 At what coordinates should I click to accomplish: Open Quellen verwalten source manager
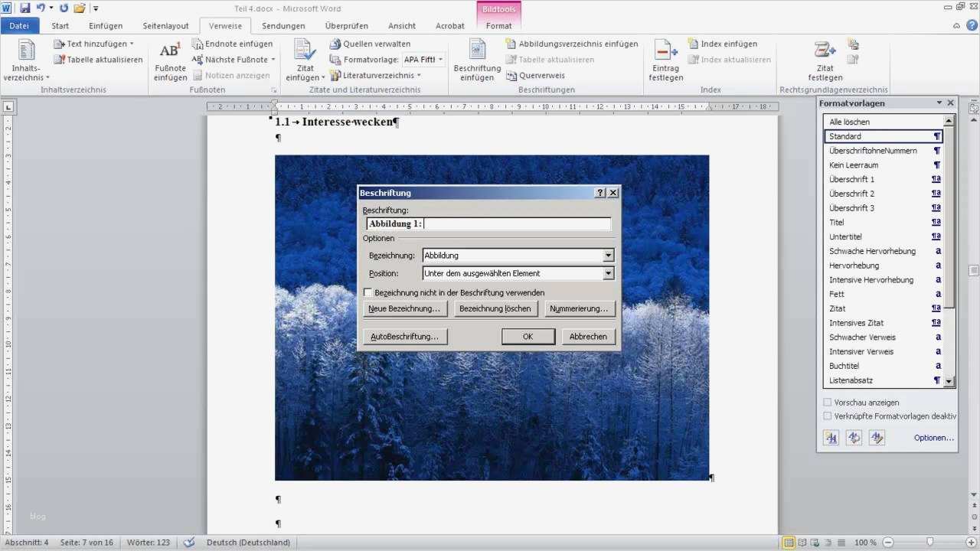[374, 43]
